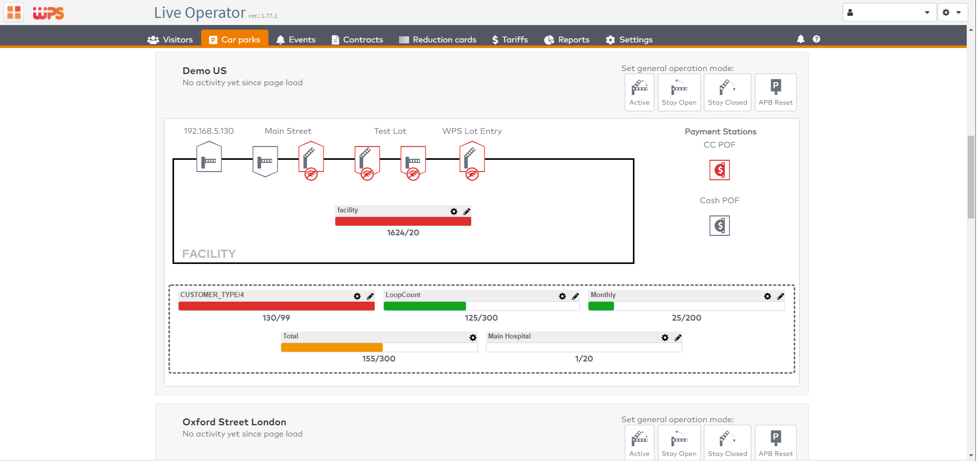980x461 pixels.
Task: Open Monthly counter settings gear
Action: (x=767, y=296)
